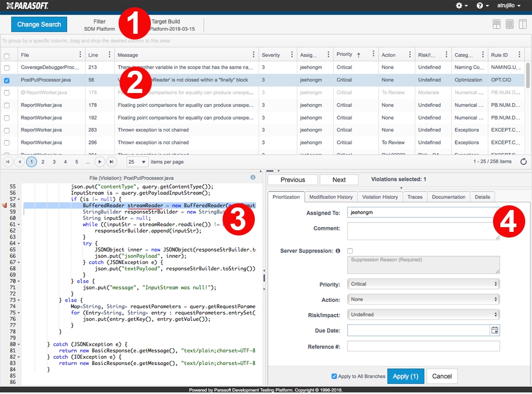The width and height of the screenshot is (532, 394).
Task: Switch to the side-by-side layout icon
Action: coord(523,24)
